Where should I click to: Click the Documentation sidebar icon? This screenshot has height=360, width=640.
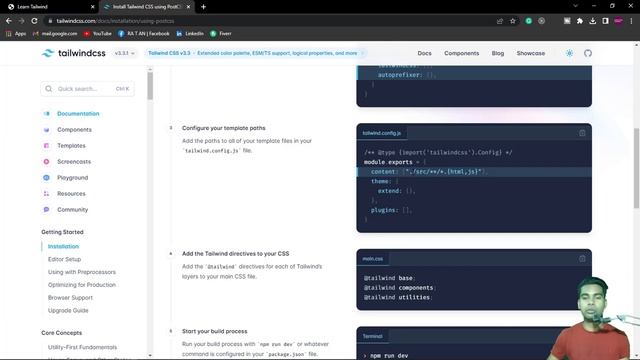tap(46, 113)
